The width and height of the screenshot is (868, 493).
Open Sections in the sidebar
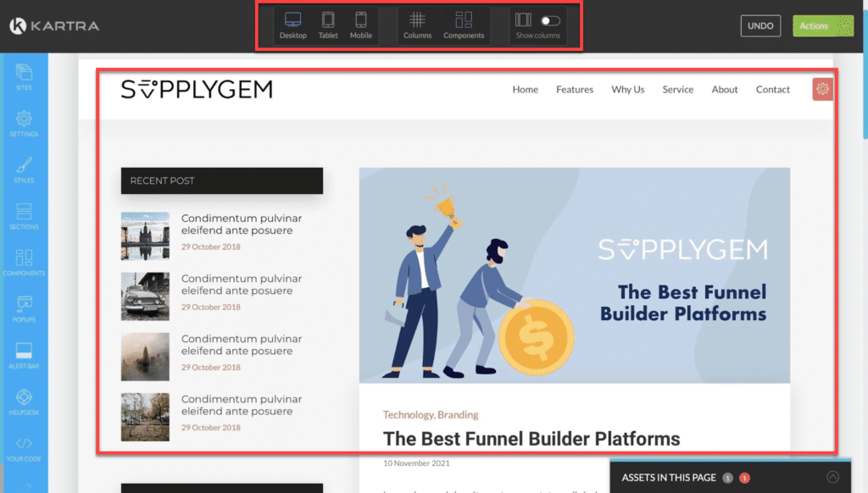(24, 216)
